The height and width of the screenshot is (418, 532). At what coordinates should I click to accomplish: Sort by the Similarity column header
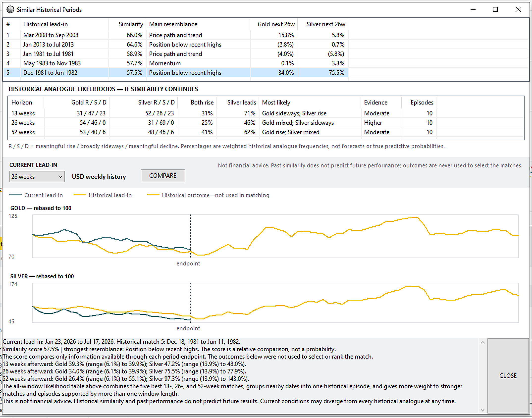[127, 24]
